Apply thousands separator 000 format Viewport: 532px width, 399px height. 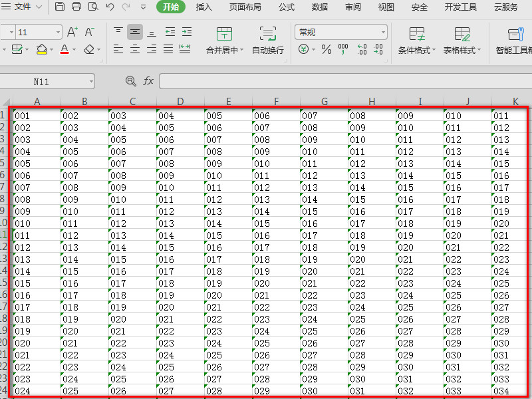pos(343,49)
